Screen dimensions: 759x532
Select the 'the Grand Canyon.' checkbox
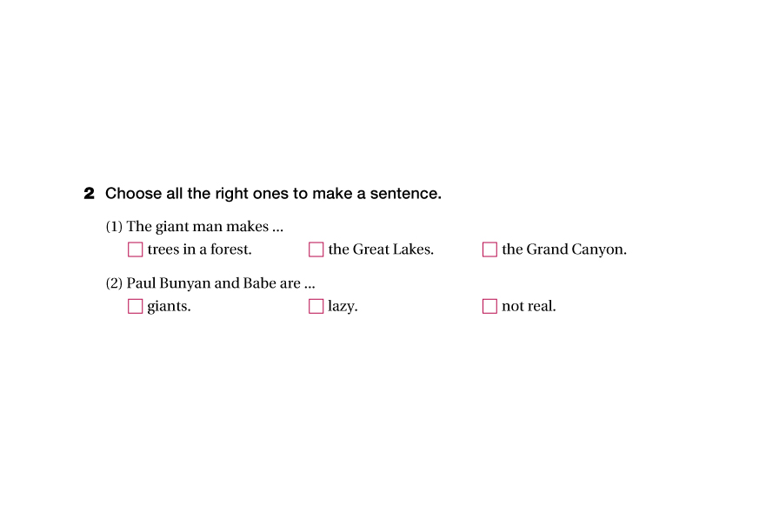click(x=489, y=249)
